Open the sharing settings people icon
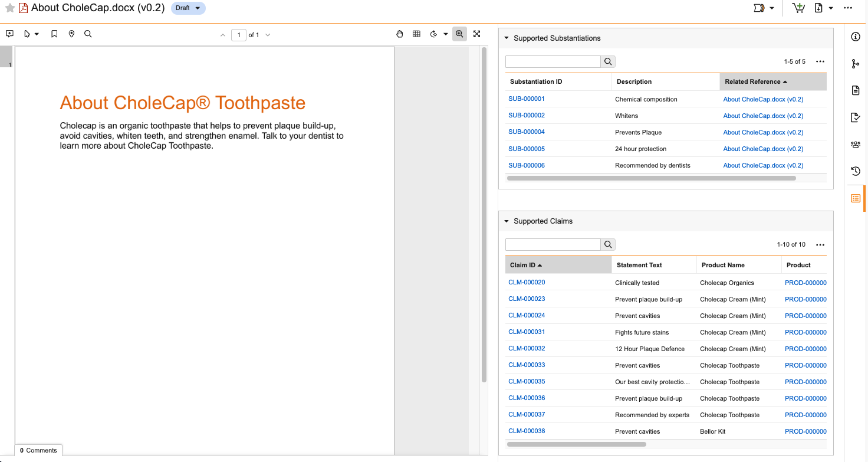868x462 pixels. coord(856,145)
